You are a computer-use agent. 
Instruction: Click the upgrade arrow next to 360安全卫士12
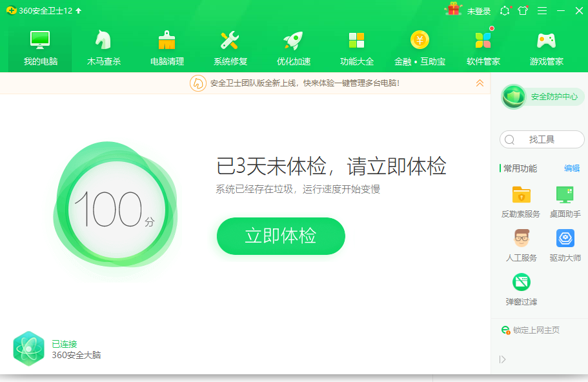click(x=78, y=11)
